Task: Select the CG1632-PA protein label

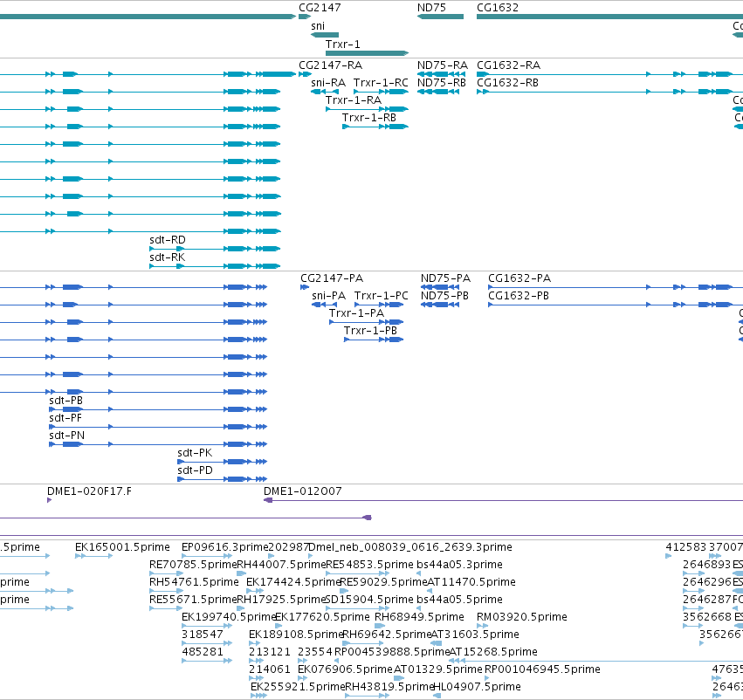Action: 519,278
